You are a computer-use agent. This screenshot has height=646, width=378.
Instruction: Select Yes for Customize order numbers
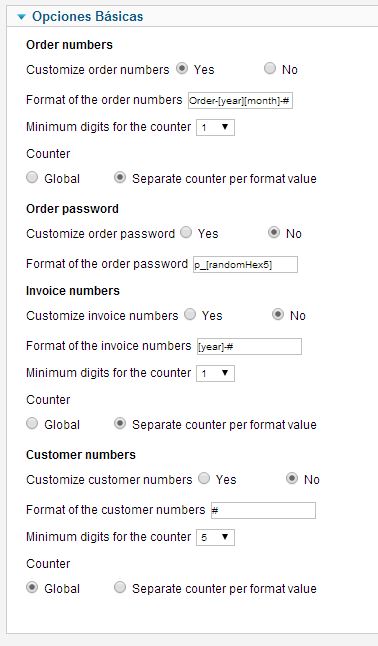(182, 68)
